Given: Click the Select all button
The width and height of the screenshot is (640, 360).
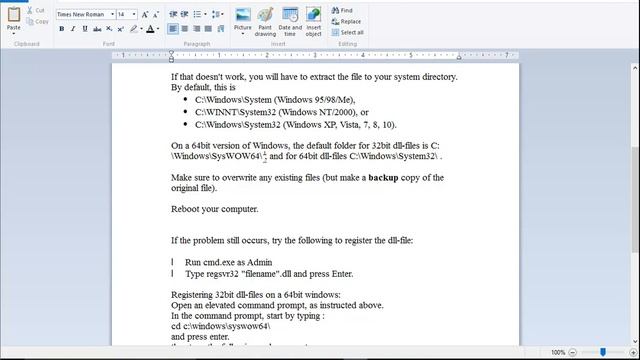Looking at the screenshot, I should pos(347,32).
